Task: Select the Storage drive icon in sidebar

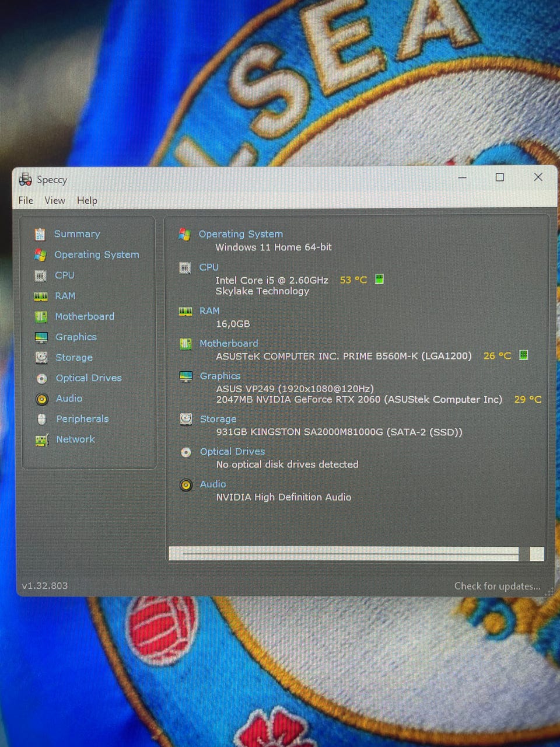Action: point(41,358)
